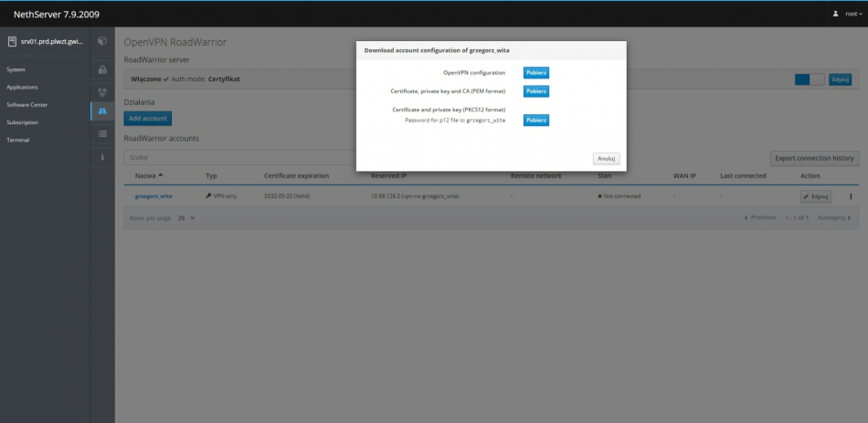Open the root user dropdown menu
This screenshot has height=423, width=868.
[x=847, y=15]
